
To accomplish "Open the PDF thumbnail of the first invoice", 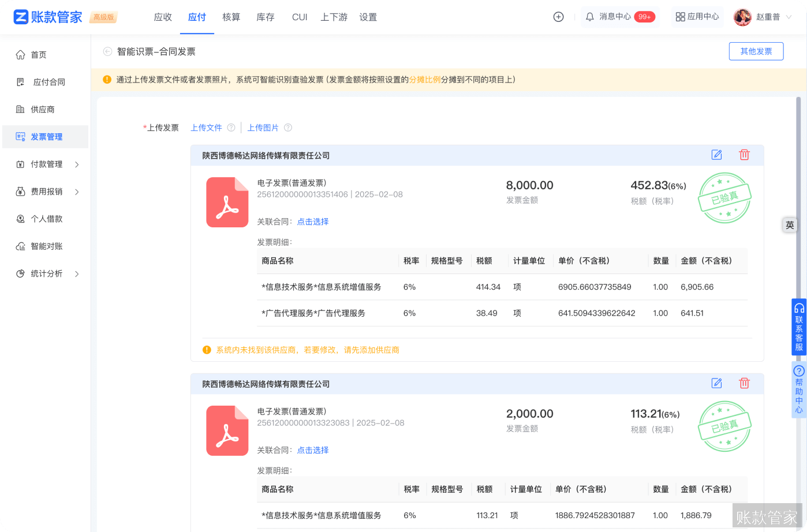I will pos(227,202).
